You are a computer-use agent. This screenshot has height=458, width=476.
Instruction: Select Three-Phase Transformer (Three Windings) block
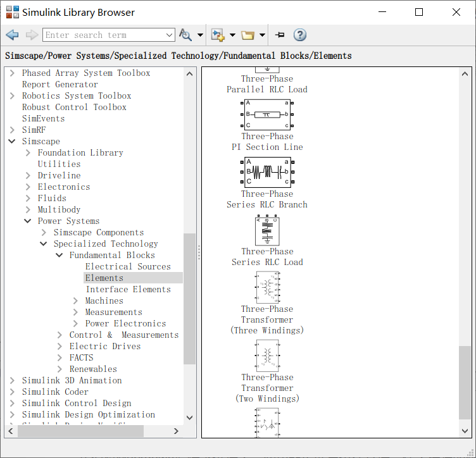coord(268,287)
